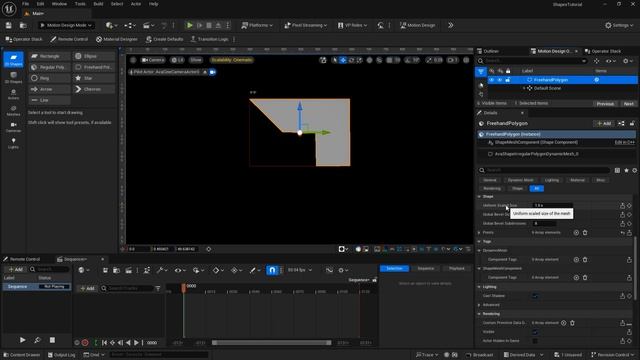Toggle the Visible checkbox under Rendering

(535, 332)
